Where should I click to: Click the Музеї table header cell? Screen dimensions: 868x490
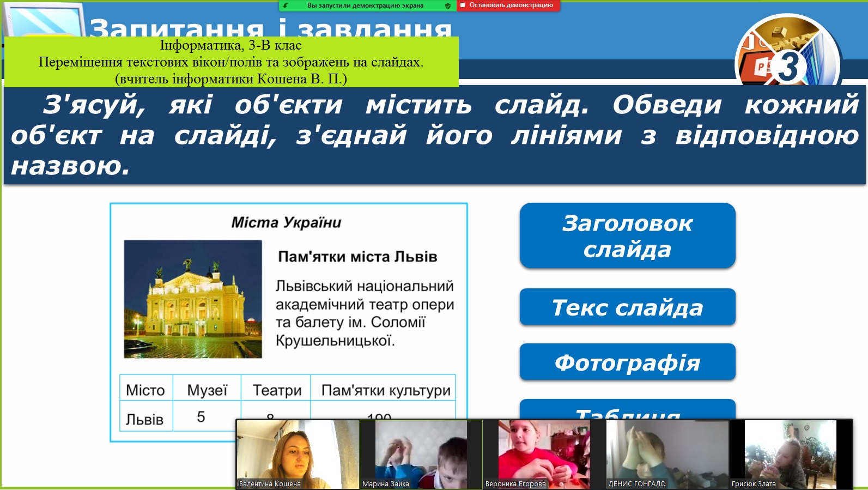pyautogui.click(x=207, y=390)
